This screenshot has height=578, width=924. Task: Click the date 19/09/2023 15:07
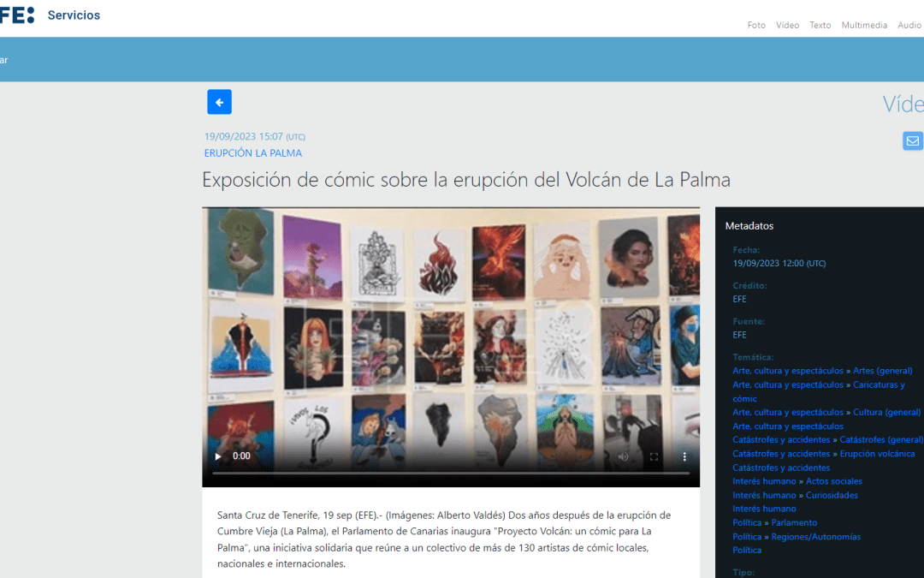[x=255, y=136]
